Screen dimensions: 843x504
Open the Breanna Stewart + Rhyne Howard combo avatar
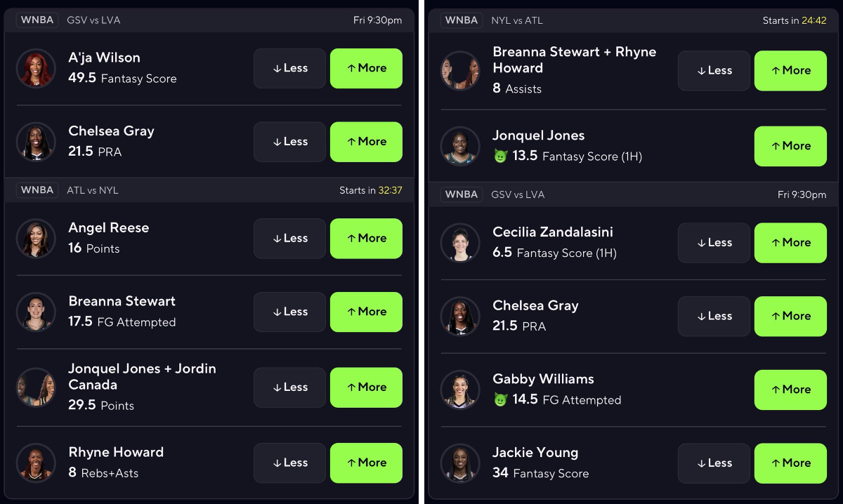click(x=460, y=70)
